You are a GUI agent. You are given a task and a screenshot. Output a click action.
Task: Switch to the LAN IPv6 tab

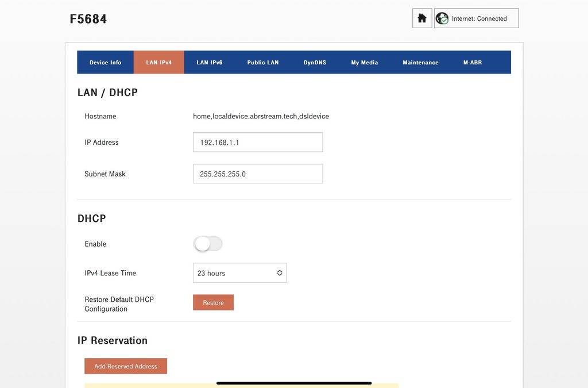tap(209, 62)
